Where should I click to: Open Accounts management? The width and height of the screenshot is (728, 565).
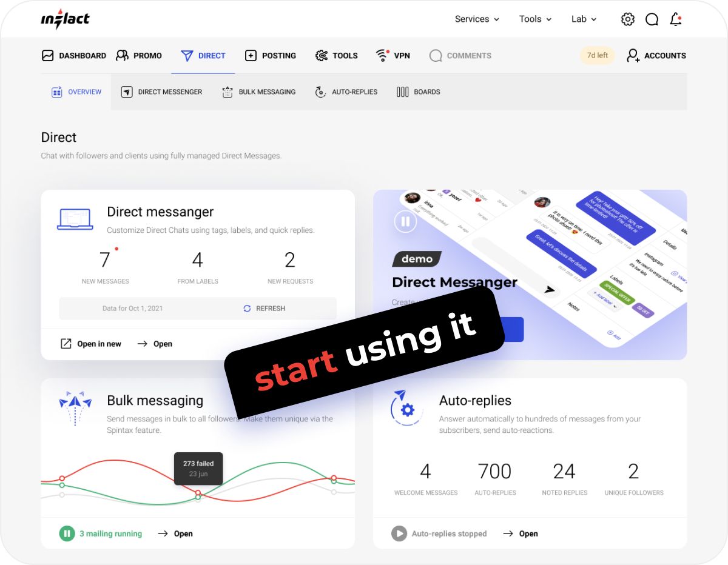click(656, 55)
